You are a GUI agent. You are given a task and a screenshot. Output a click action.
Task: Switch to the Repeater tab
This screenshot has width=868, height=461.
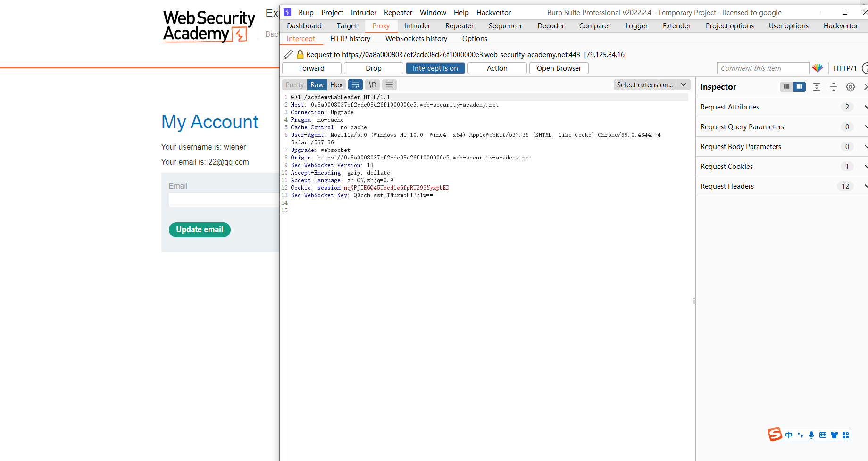pyautogui.click(x=459, y=26)
